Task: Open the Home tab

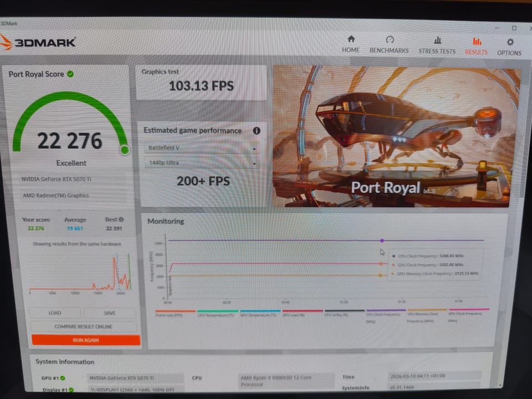Action: [351, 44]
